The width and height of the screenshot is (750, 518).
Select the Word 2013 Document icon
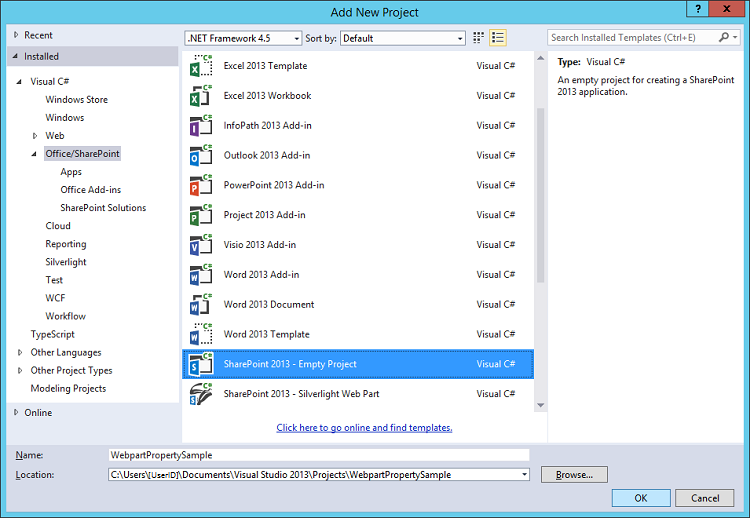(x=201, y=304)
